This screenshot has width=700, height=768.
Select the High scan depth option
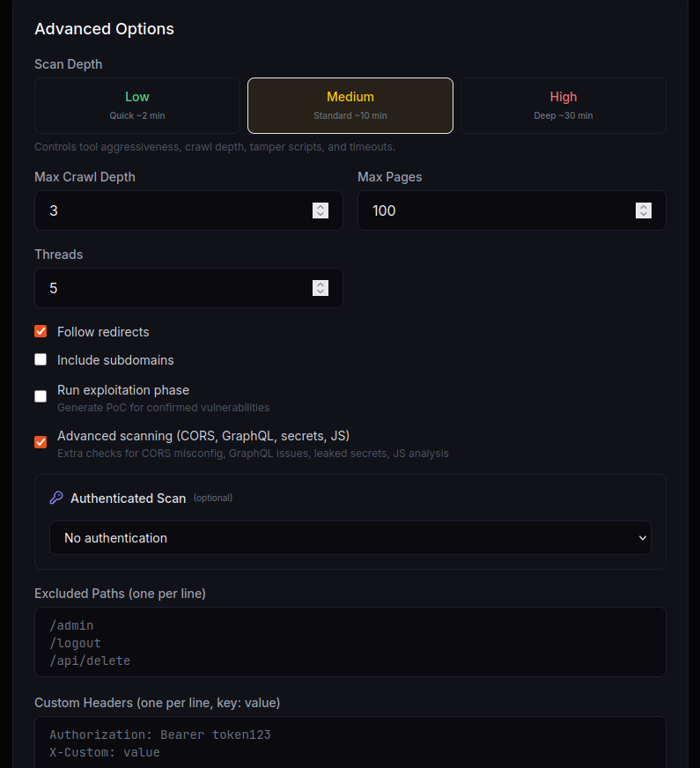[x=563, y=106]
